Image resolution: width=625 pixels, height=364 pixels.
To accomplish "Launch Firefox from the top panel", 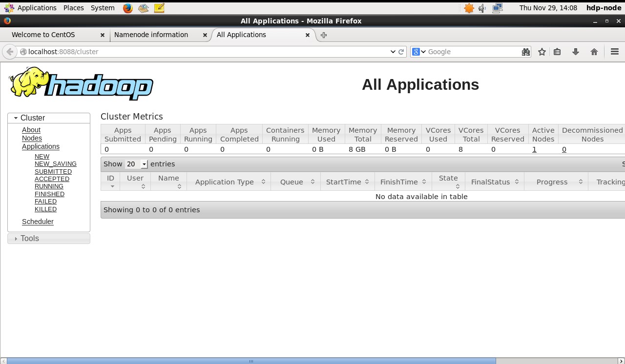I will pyautogui.click(x=127, y=8).
